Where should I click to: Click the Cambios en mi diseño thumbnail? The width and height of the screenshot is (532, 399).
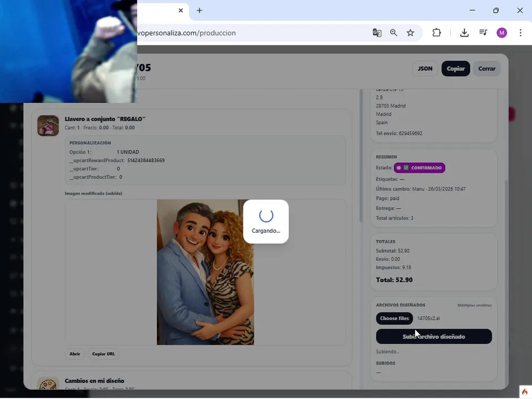coord(48,383)
